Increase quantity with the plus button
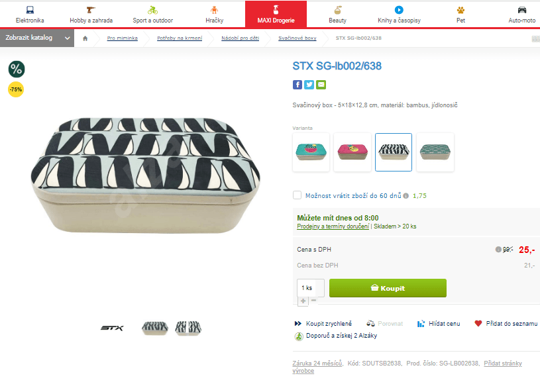Viewport: 540px width, 392px height. (x=303, y=301)
